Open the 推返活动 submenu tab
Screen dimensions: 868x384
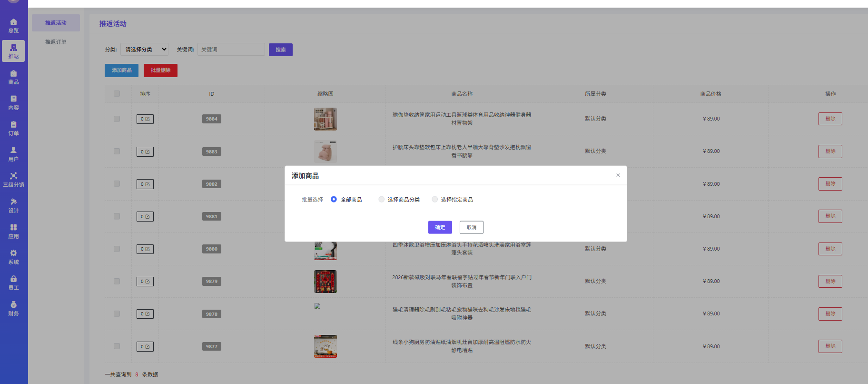tap(56, 23)
